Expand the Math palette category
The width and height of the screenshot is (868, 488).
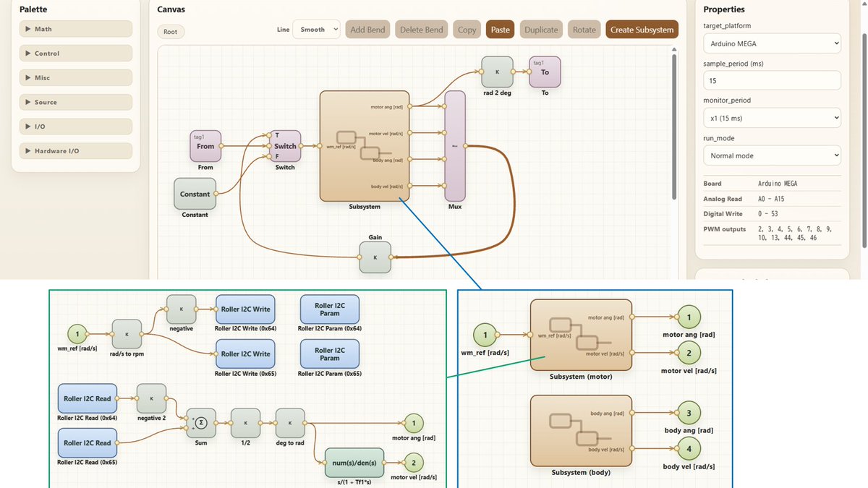pyautogui.click(x=77, y=29)
